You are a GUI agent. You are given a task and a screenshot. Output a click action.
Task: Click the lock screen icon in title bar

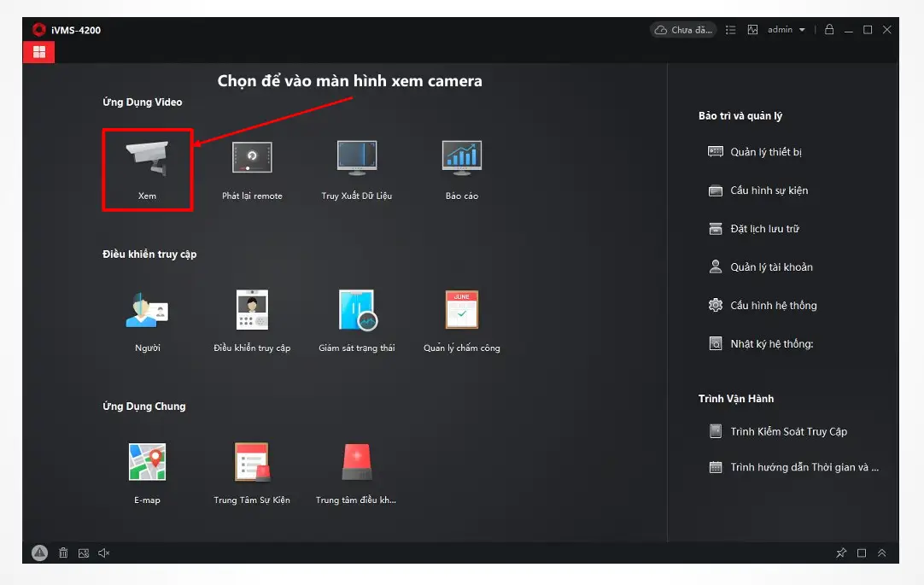click(828, 30)
